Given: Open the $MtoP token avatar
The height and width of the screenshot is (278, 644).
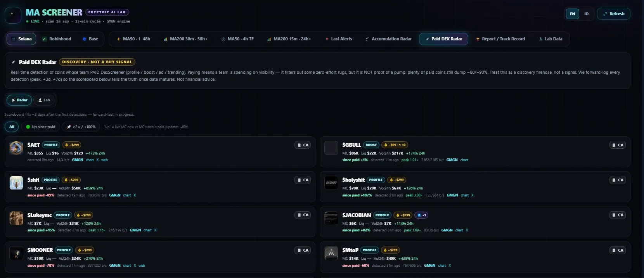Looking at the screenshot, I should click(331, 254).
